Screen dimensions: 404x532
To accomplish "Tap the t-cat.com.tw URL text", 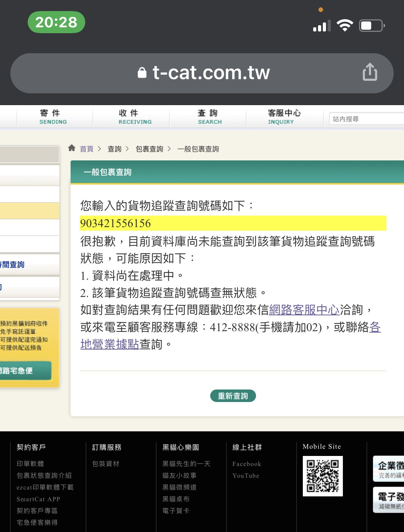I will click(x=211, y=73).
